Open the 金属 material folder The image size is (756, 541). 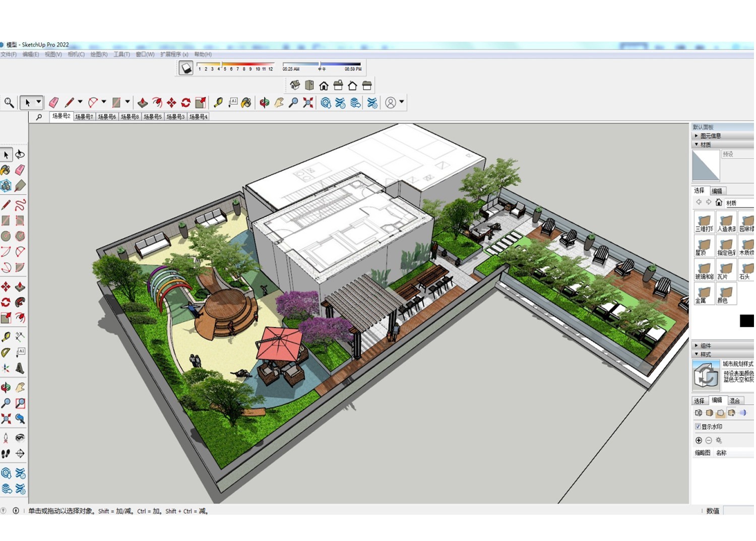click(704, 294)
